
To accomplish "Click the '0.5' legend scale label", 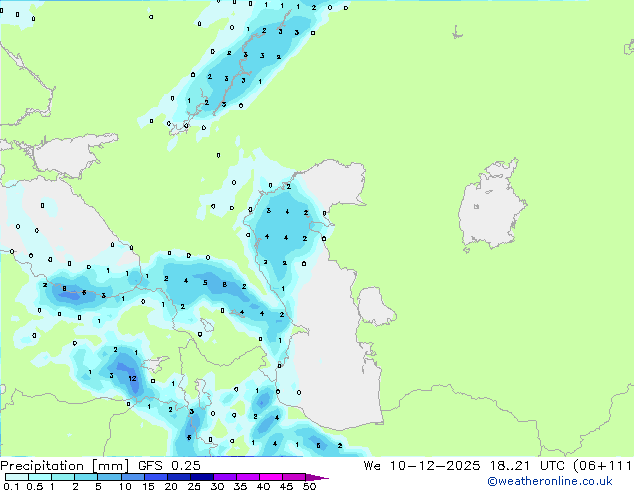I will tap(35, 486).
